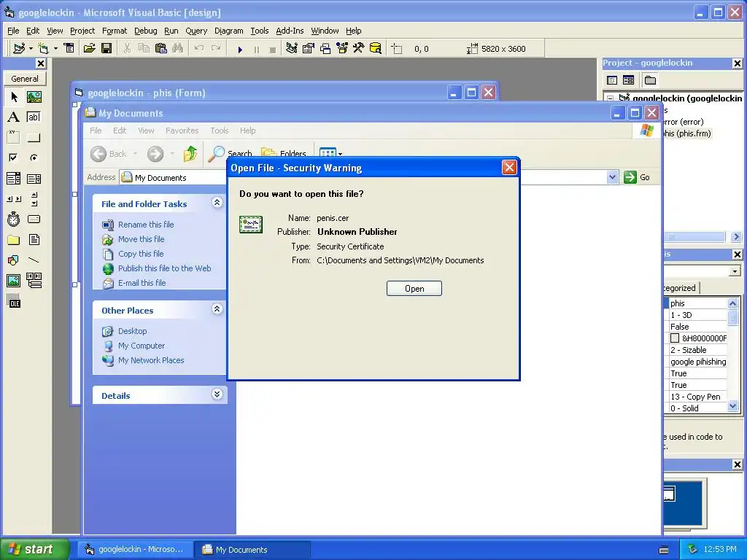The width and height of the screenshot is (747, 560).
Task: Click Publish this file to the Web
Action: pyautogui.click(x=164, y=268)
